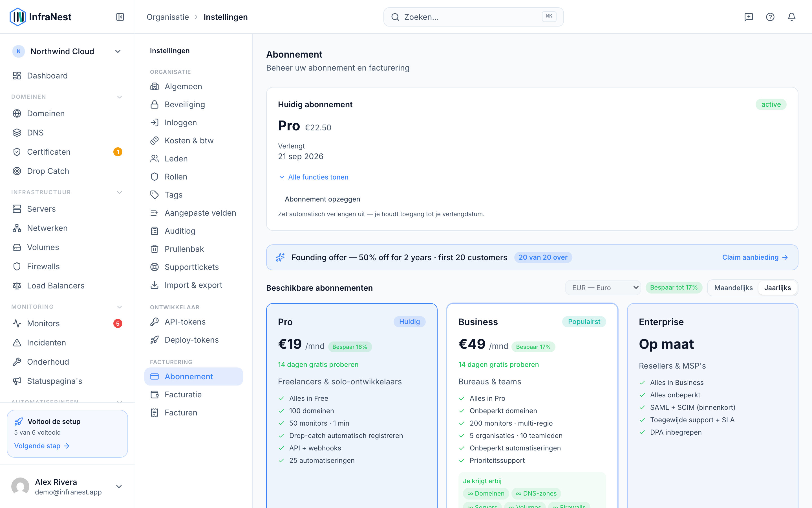812x508 pixels.
Task: Collapse the sidebar with the panel icon
Action: 120,17
